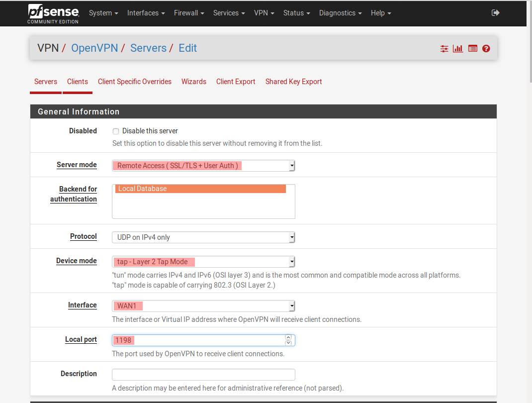The width and height of the screenshot is (532, 403).
Task: Click the Local port label
Action: (x=81, y=339)
